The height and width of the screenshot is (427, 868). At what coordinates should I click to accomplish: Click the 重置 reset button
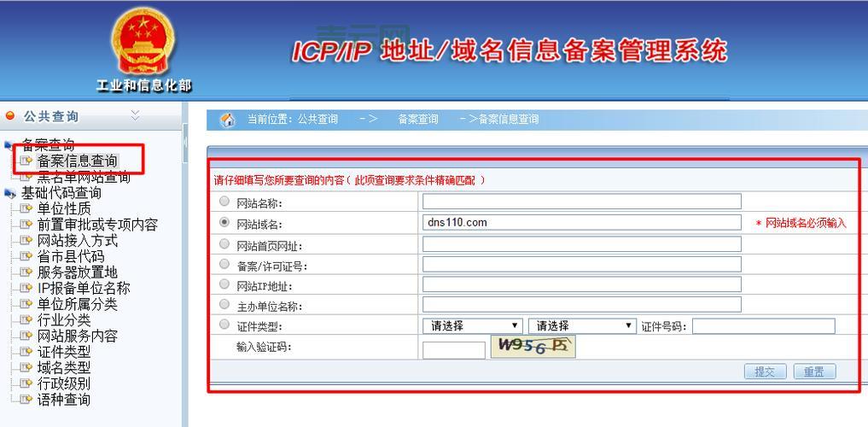(814, 371)
